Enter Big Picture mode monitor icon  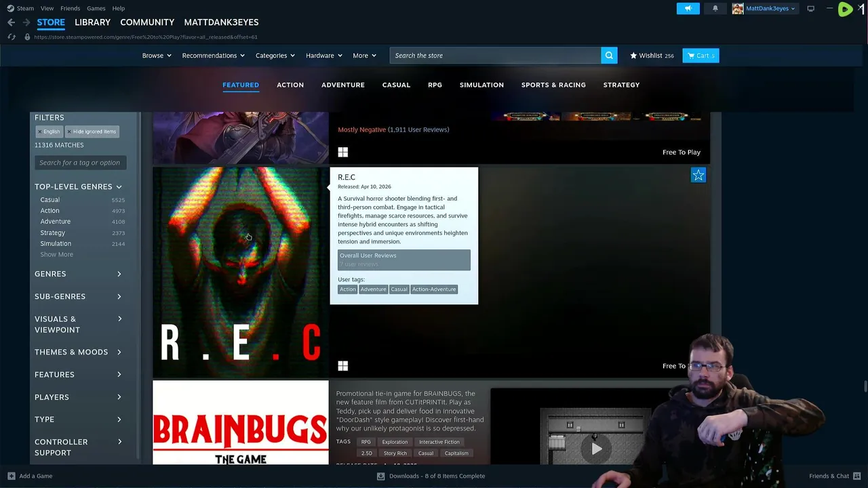point(810,8)
